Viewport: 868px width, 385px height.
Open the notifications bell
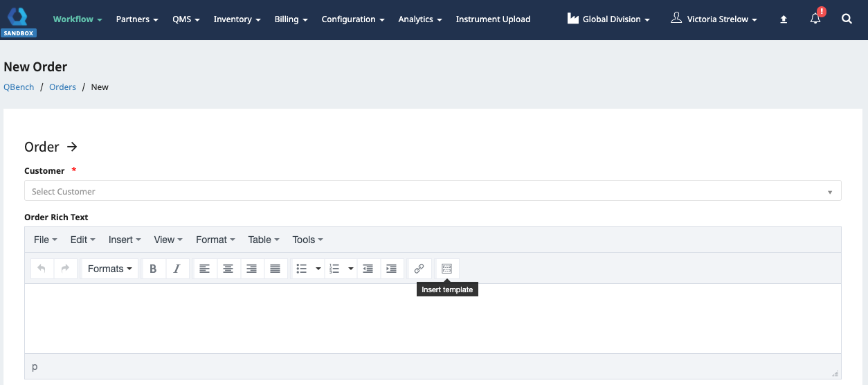(815, 19)
